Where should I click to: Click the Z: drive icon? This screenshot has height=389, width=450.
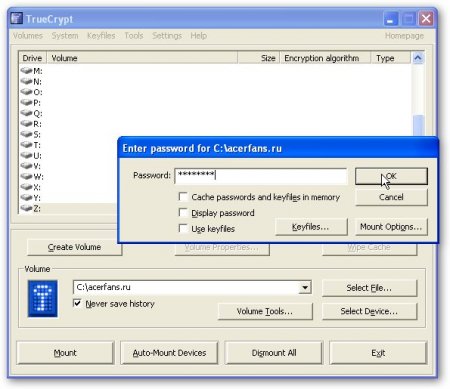coord(26,208)
